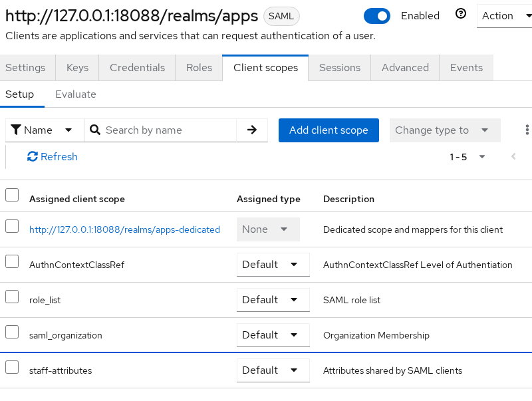Viewport: 532px width, 401px height.
Task: Click the saml_organization scope name
Action: 65,336
